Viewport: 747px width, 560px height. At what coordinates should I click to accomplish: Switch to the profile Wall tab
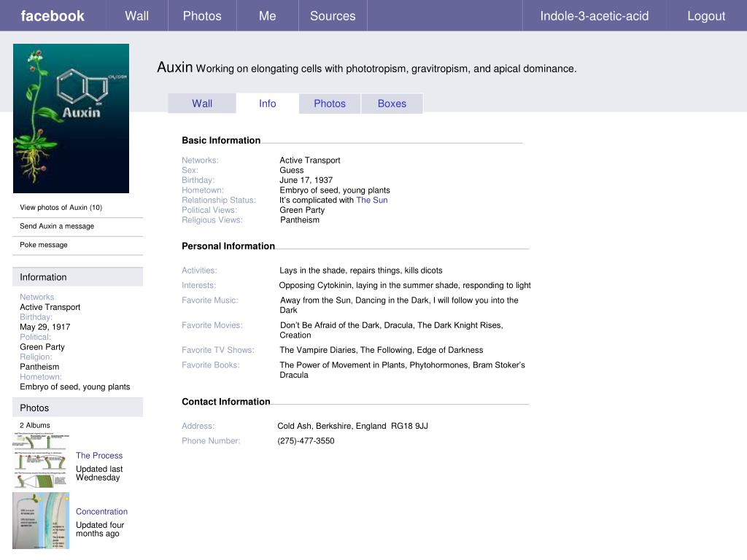[202, 104]
